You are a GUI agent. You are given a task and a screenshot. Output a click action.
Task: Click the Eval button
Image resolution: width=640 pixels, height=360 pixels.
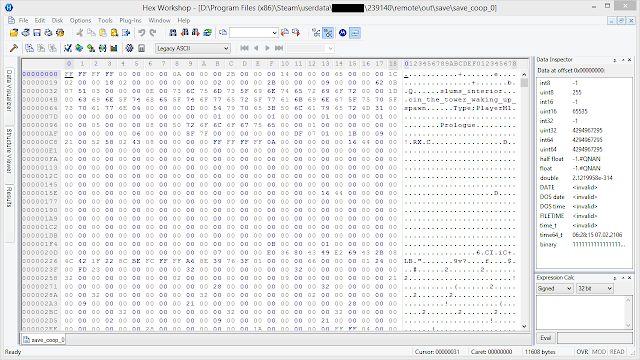click(x=546, y=338)
